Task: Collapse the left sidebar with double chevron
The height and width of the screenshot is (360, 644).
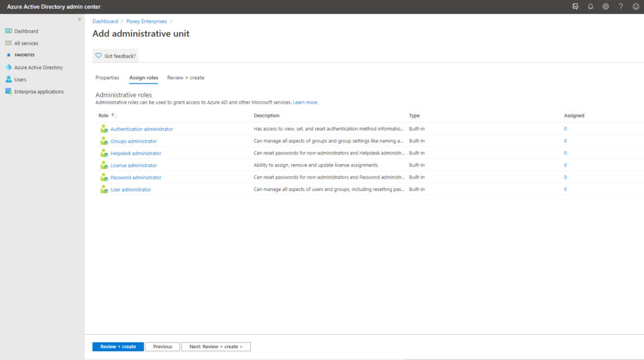Action: (79, 19)
